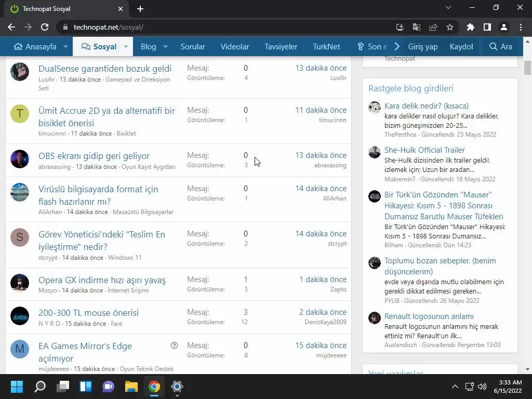
Task: Open the Masaüstü Bilgisayarlar category link
Action: coord(143,212)
